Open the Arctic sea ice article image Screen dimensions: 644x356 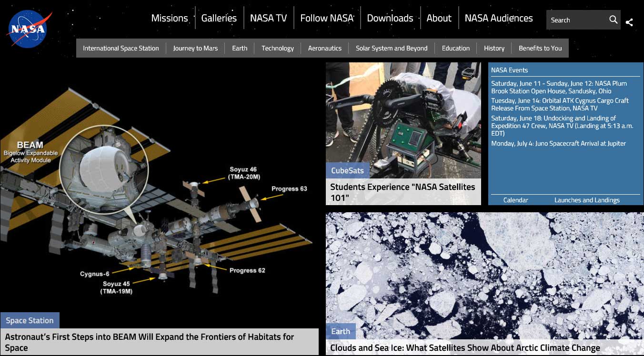click(484, 271)
